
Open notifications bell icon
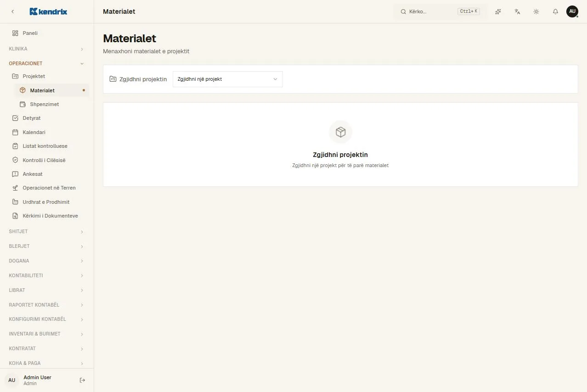point(555,11)
